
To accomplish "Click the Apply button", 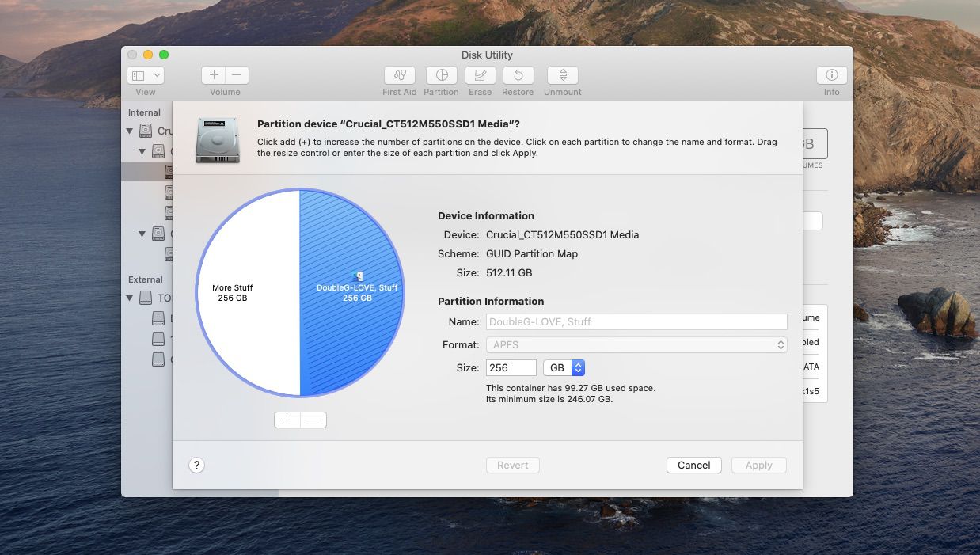I will tap(758, 466).
